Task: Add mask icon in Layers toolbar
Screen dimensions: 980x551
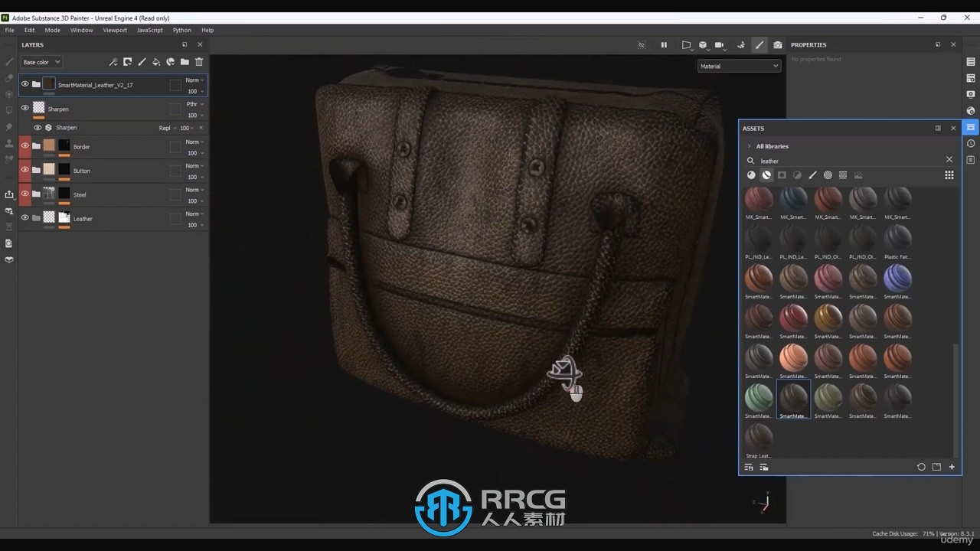Action: 128,62
